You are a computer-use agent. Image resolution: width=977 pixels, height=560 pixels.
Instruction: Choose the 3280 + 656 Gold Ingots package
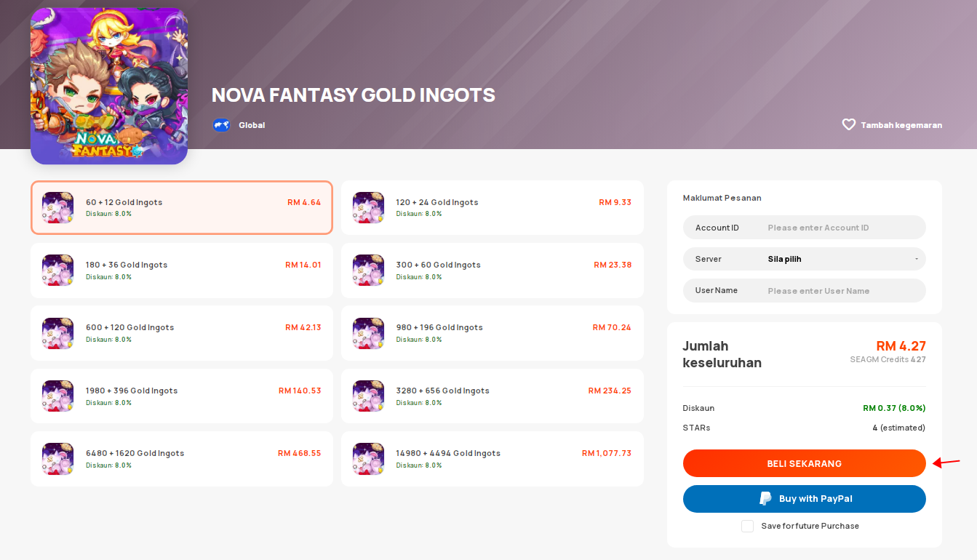[x=492, y=396]
